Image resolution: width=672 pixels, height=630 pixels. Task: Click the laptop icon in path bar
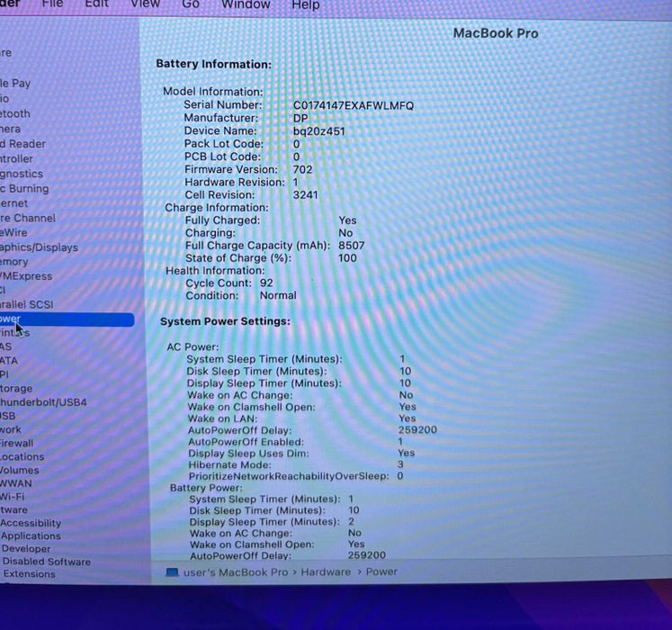tap(173, 572)
